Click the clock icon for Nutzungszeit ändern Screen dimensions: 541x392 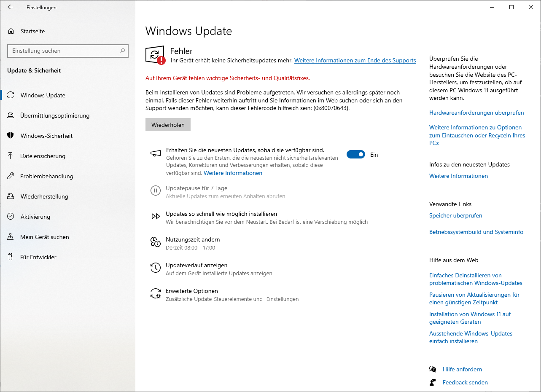pyautogui.click(x=156, y=242)
